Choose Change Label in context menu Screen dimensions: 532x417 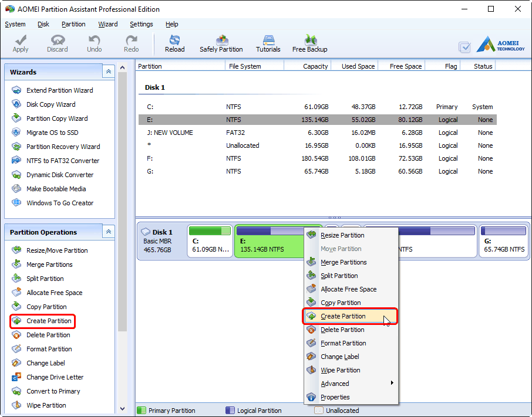351,357
